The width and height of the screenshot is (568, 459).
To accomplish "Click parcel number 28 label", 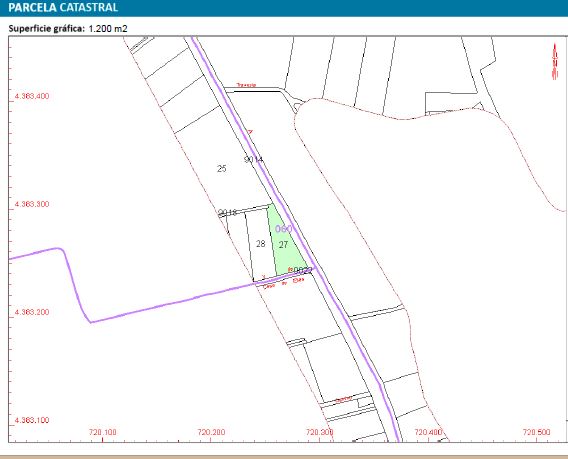I will (x=260, y=244).
